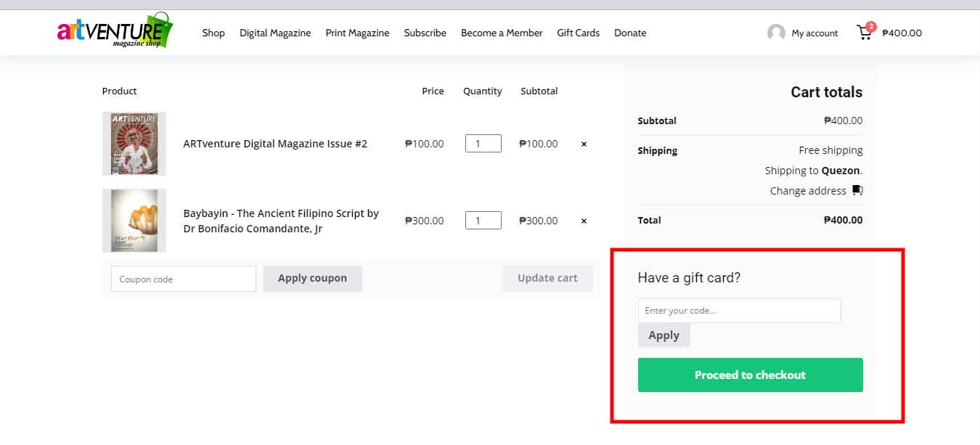Screen dimensions: 980x445
Task: Click the Free shipping text
Action: 830,150
